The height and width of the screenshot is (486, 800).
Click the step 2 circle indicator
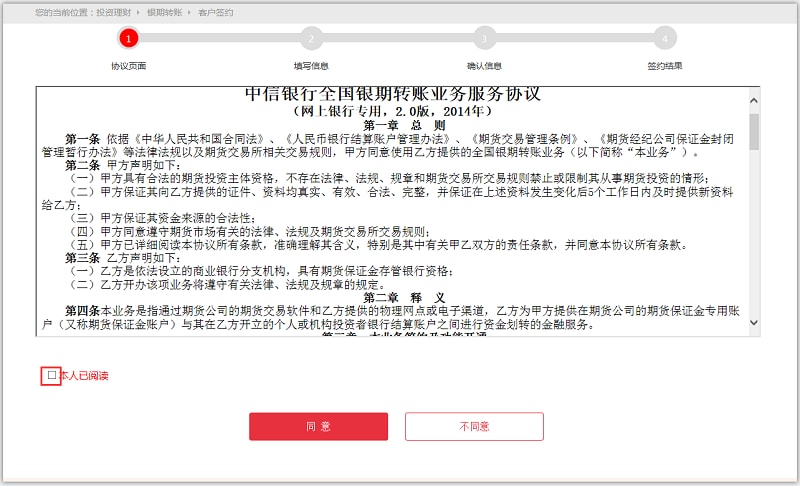tap(311, 38)
